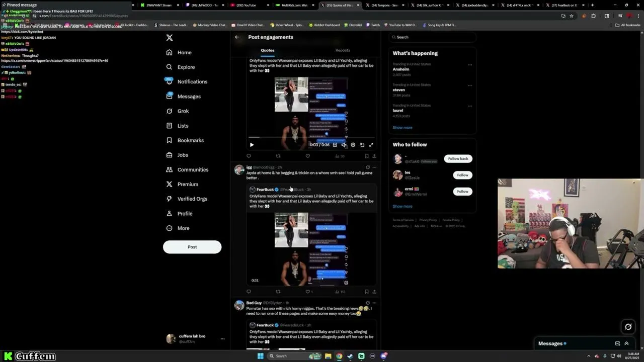Open more options on igg's post

(x=374, y=167)
